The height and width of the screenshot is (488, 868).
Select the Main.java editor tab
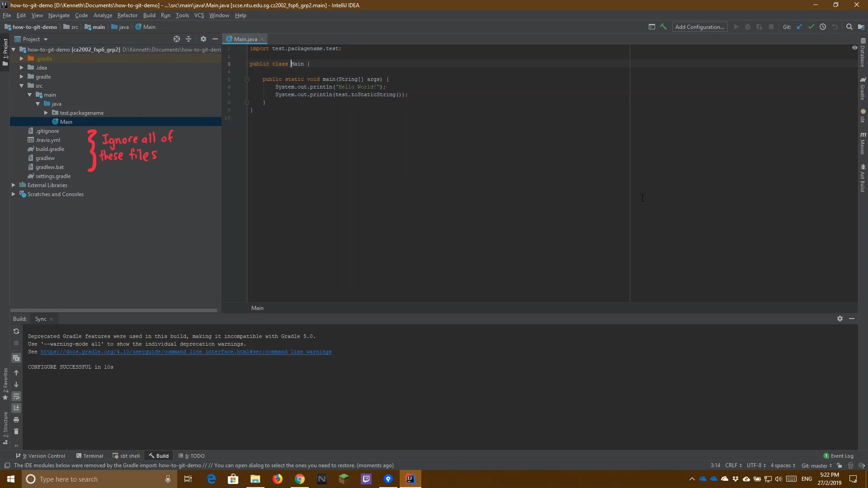(x=245, y=39)
